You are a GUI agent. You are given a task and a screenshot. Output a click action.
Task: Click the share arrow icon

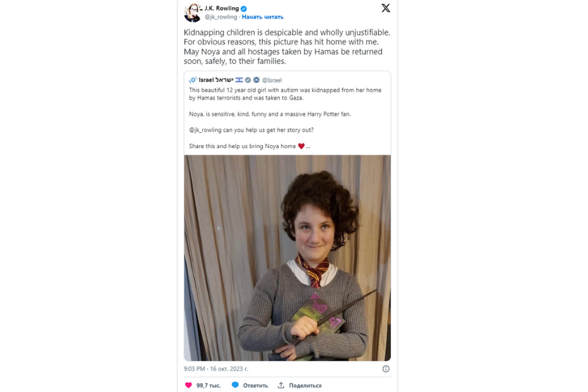(x=281, y=385)
